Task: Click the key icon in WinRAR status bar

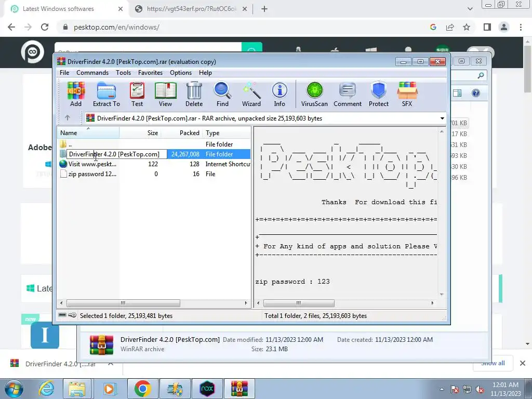Action: coord(72,315)
